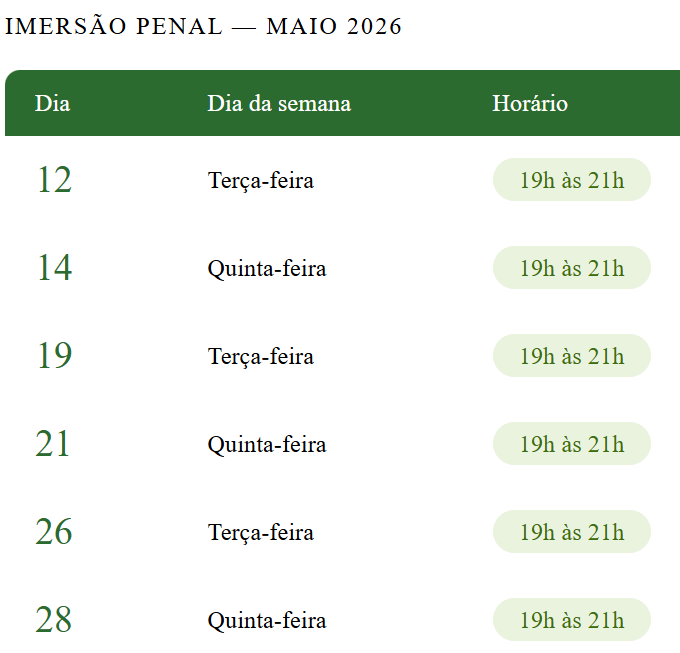Select day number 19
The image size is (680, 653).
(54, 356)
